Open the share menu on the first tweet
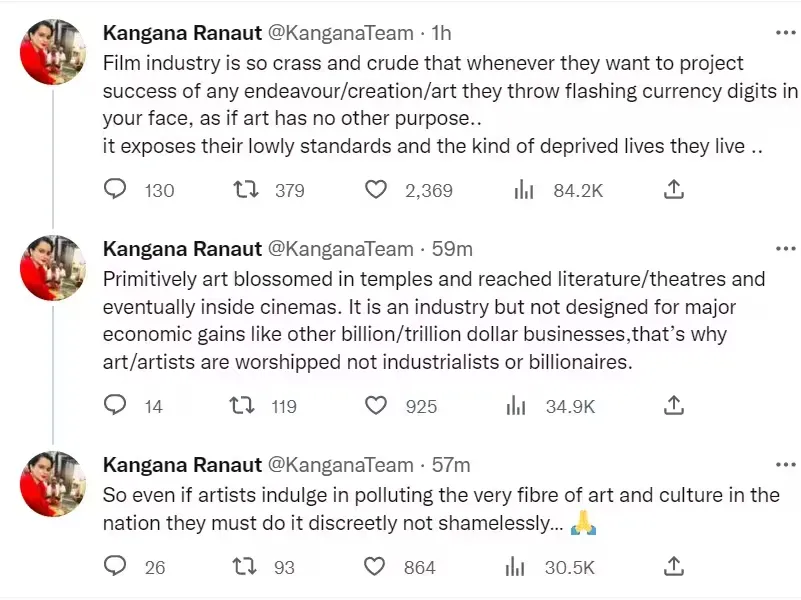This screenshot has height=600, width=801. coord(673,189)
